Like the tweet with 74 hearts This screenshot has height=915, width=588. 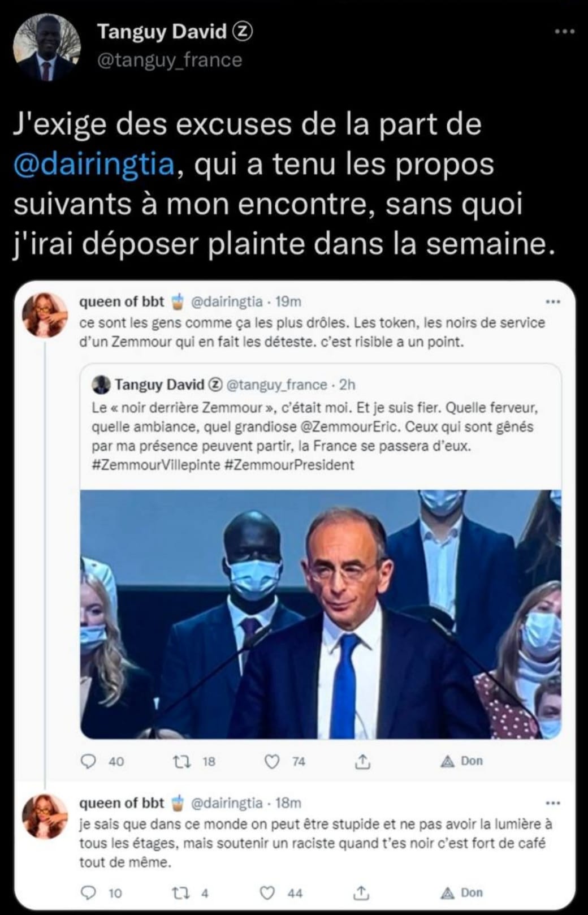coord(273,762)
